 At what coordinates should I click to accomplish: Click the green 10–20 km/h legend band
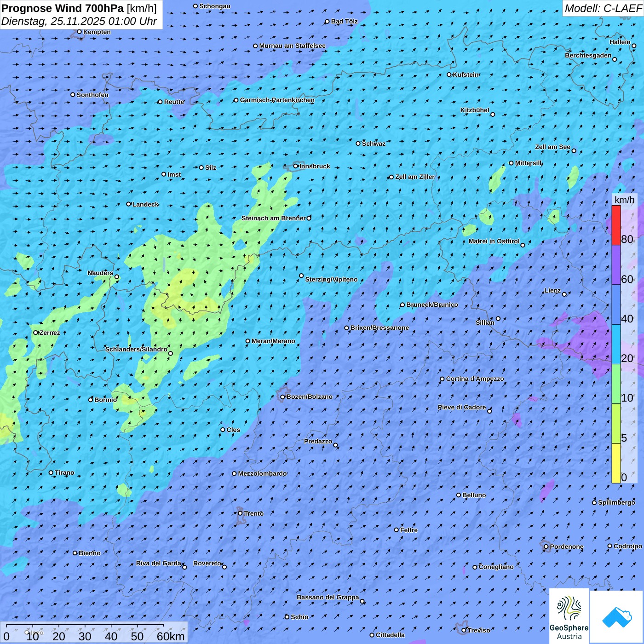[616, 384]
